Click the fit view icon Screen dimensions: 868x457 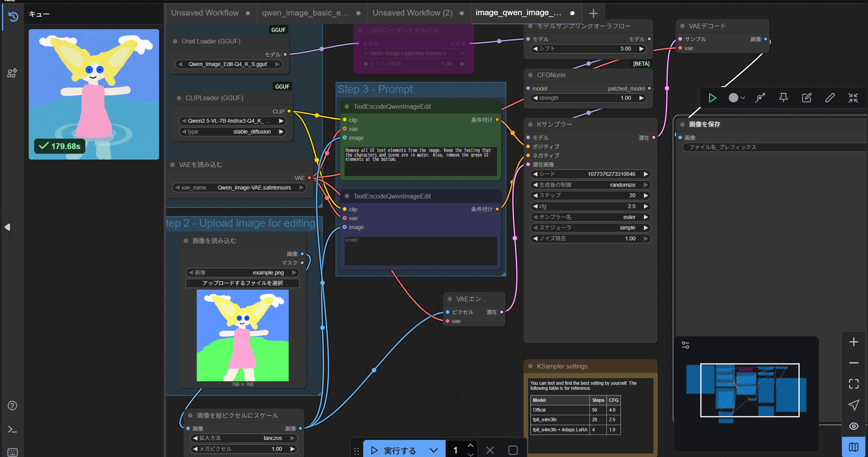[x=853, y=384]
